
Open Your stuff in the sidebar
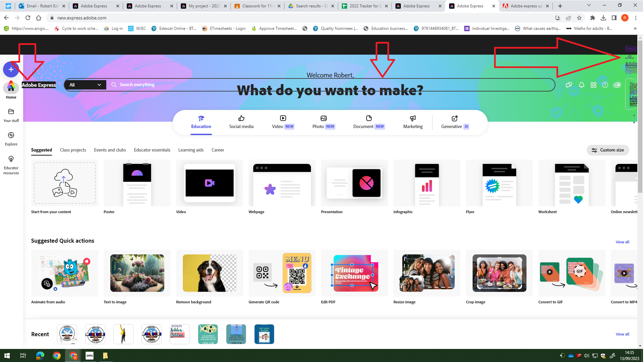tap(11, 115)
